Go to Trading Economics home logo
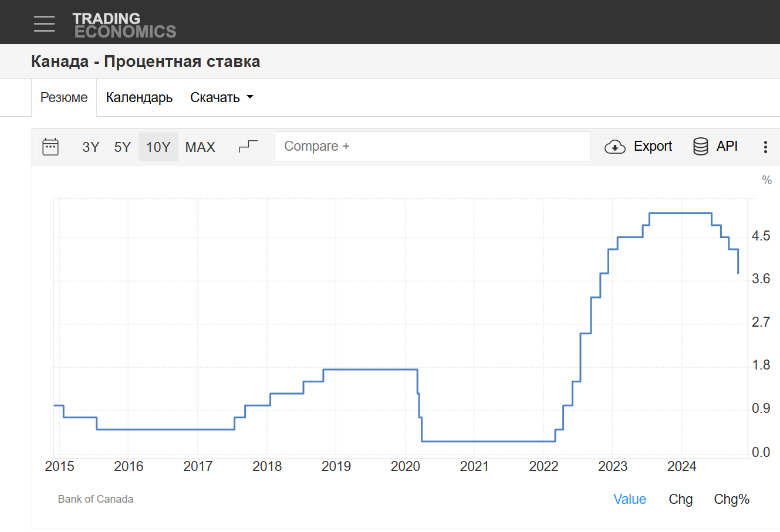Viewport: 780px width, 532px height. (x=124, y=25)
